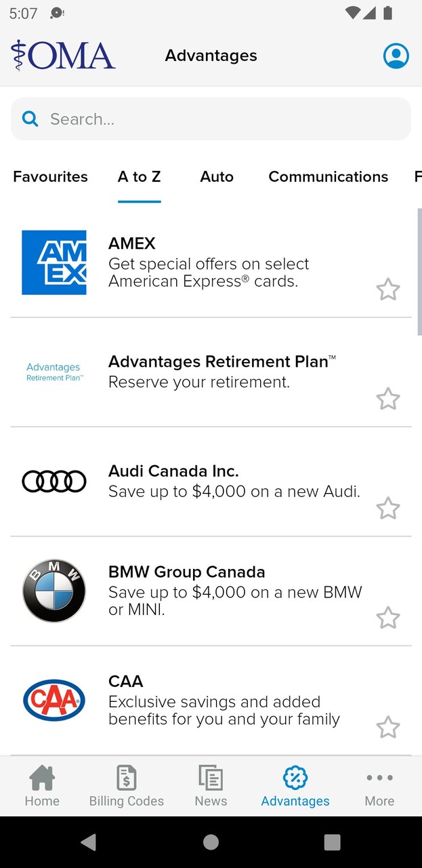
Task: Open the More menu
Action: point(379,786)
